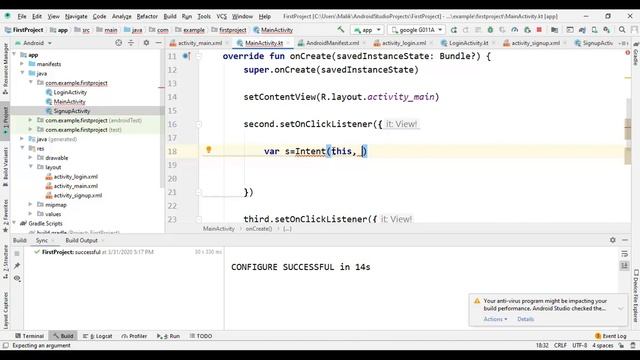Rerun the app with the restart icon
This screenshot has width=640, height=360.
pyautogui.click(x=453, y=30)
